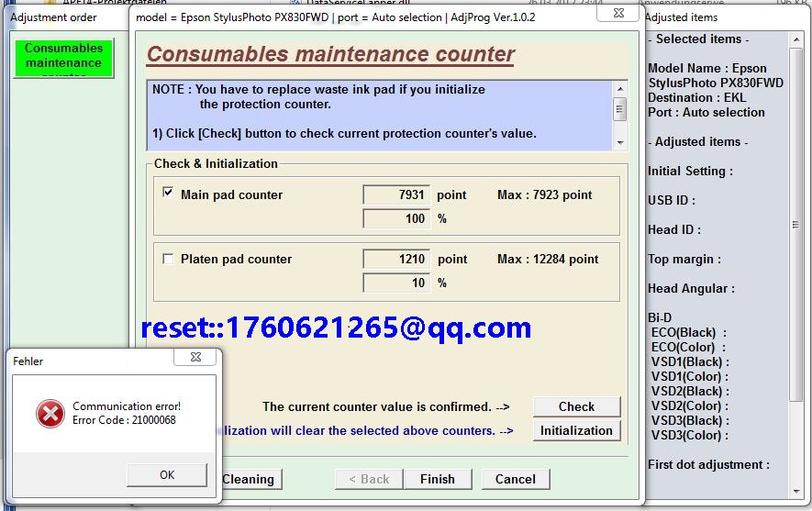
Task: Click 'Port : Auto selection' in Adjusted items
Action: pos(706,112)
